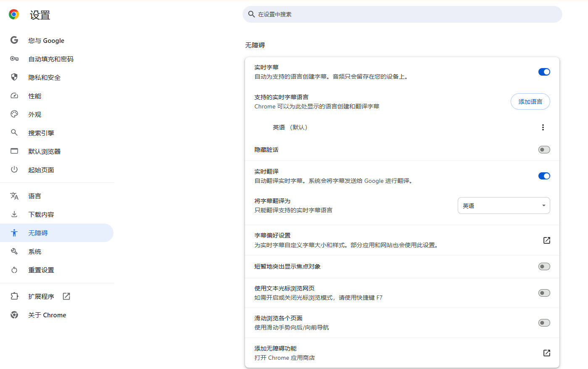
Task: Click the palette icon for 外观
Action: (14, 114)
